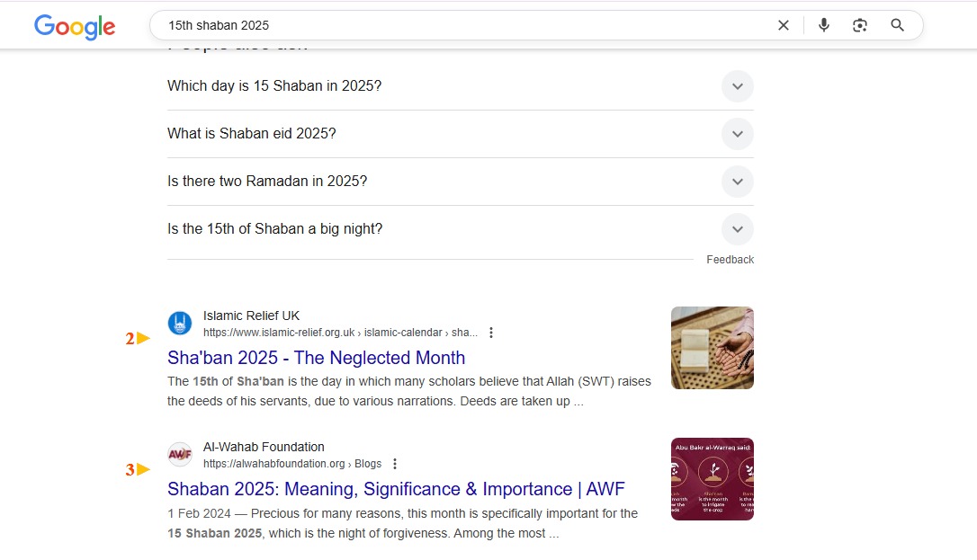Screen dimensions: 977x560
Task: Open the Al-Wahab Foundation maroon thumbnail
Action: (712, 479)
